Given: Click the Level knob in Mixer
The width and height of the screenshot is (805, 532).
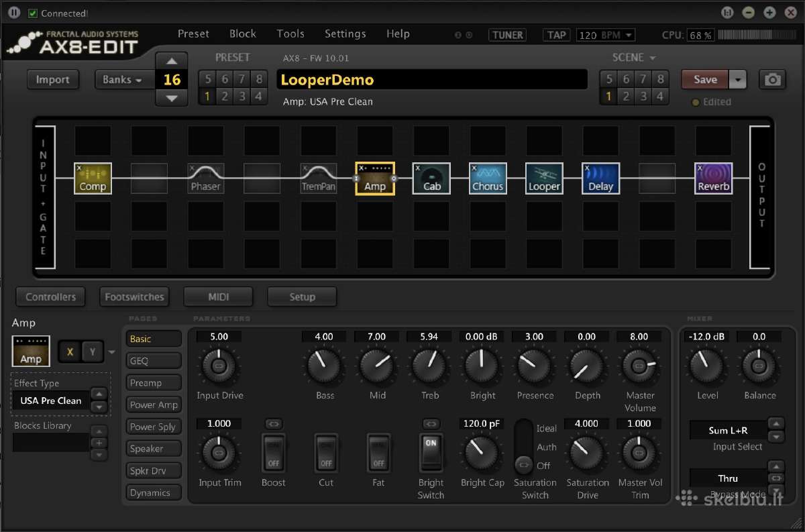Looking at the screenshot, I should coord(707,366).
